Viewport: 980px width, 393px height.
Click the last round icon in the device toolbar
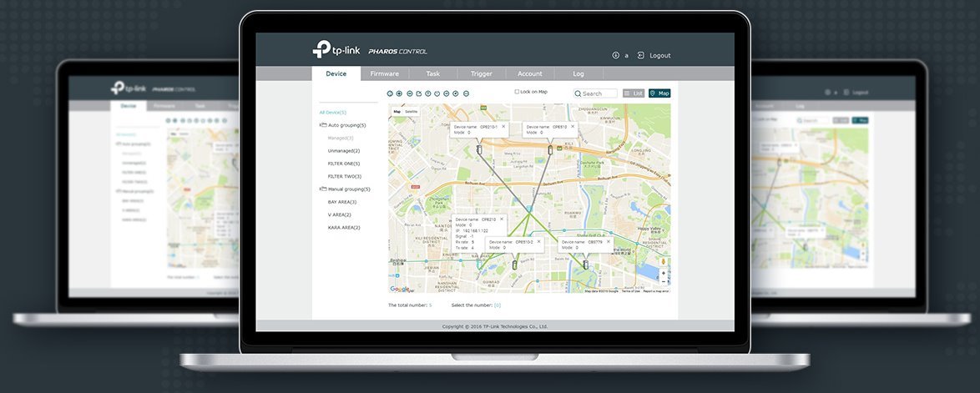[466, 93]
